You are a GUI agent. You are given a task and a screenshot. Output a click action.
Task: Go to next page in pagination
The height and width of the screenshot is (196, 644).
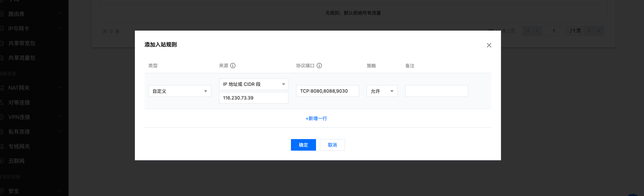point(589,31)
